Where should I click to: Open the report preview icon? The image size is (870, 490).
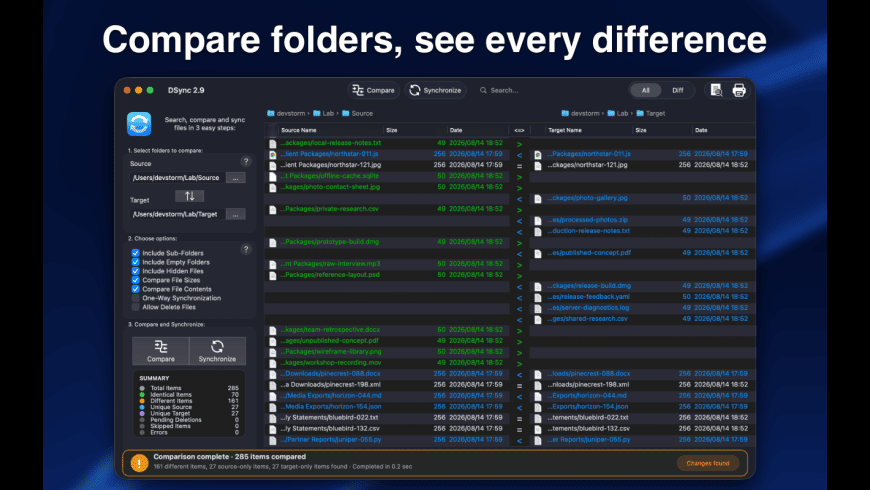pyautogui.click(x=716, y=90)
